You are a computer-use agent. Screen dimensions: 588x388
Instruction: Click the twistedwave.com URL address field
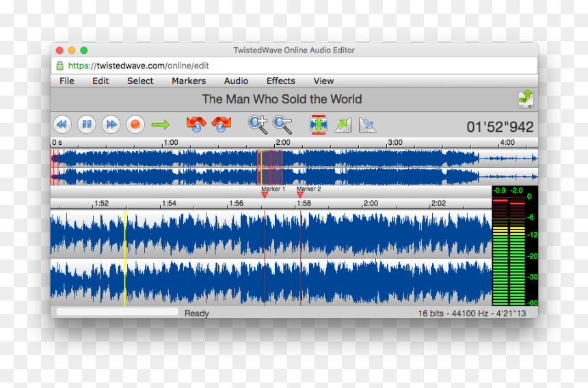pos(295,66)
